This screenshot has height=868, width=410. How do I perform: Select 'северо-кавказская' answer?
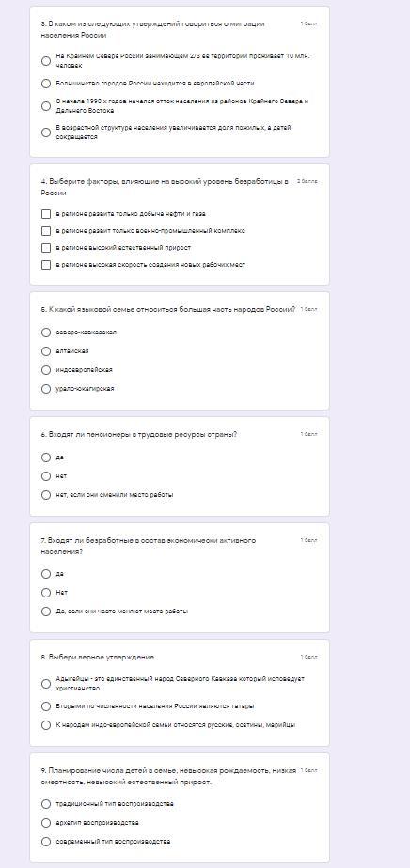[x=46, y=333]
